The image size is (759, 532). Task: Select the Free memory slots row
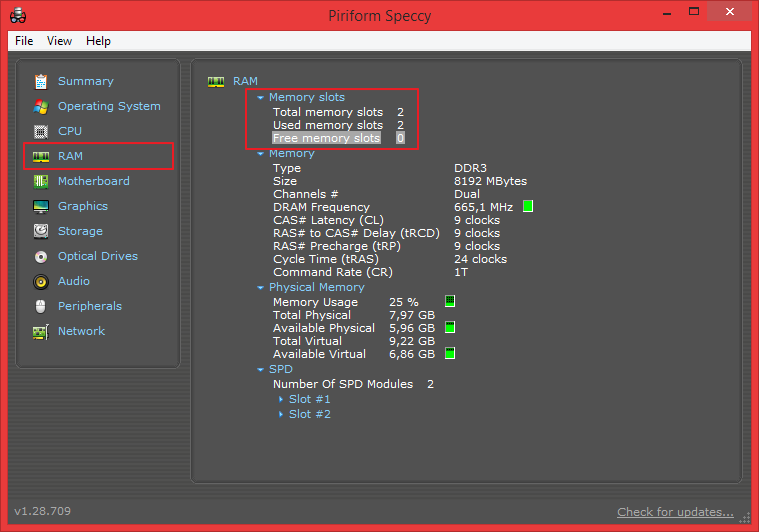[338, 138]
